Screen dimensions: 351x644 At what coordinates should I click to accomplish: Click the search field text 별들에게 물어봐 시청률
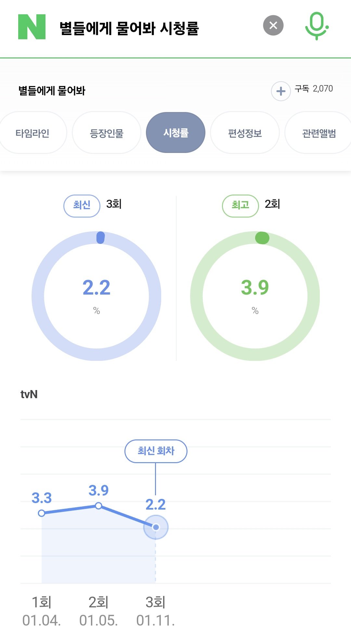coord(129,28)
